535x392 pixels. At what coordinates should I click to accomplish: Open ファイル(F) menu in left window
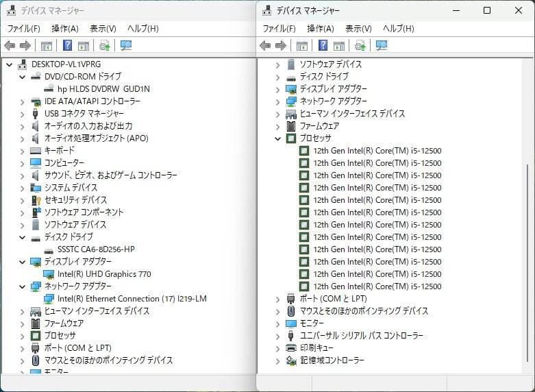click(x=24, y=29)
